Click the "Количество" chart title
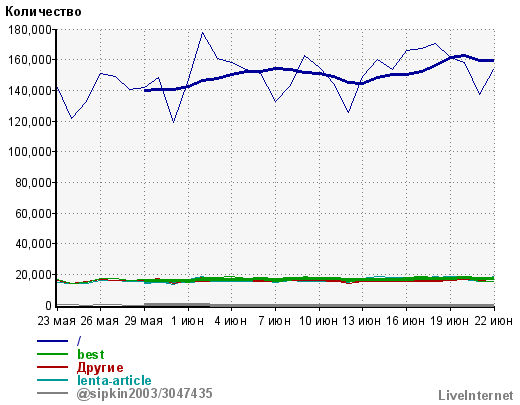 43,12
